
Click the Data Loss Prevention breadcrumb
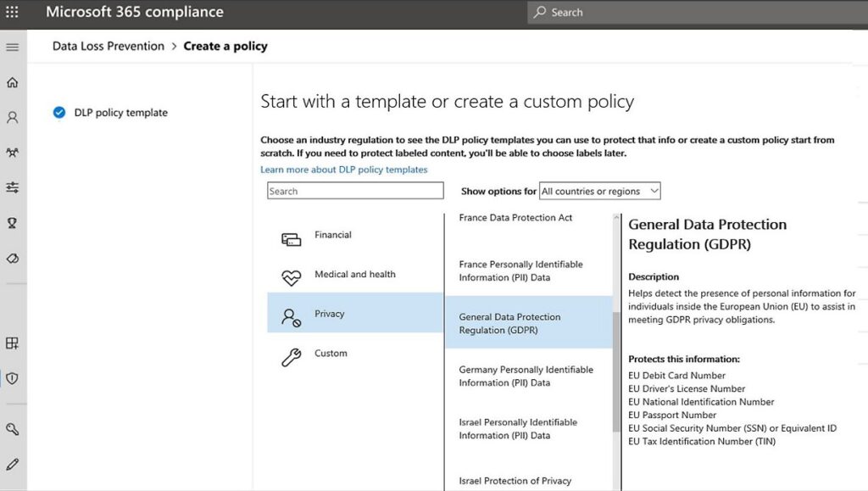[107, 46]
